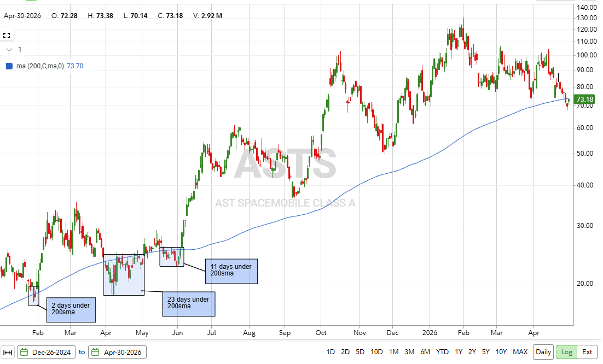Select the 10Y time range
The height and width of the screenshot is (364, 603).
point(501,352)
